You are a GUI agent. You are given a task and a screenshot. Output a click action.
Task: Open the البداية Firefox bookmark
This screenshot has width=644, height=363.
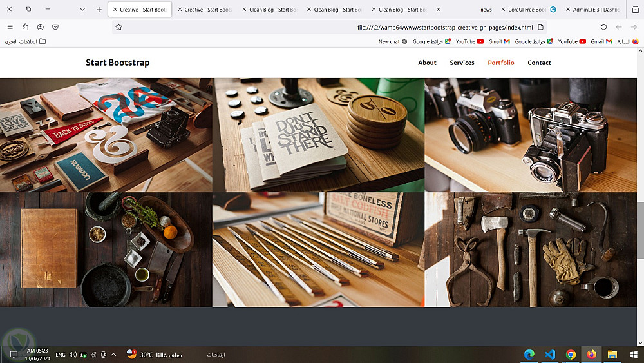(628, 41)
